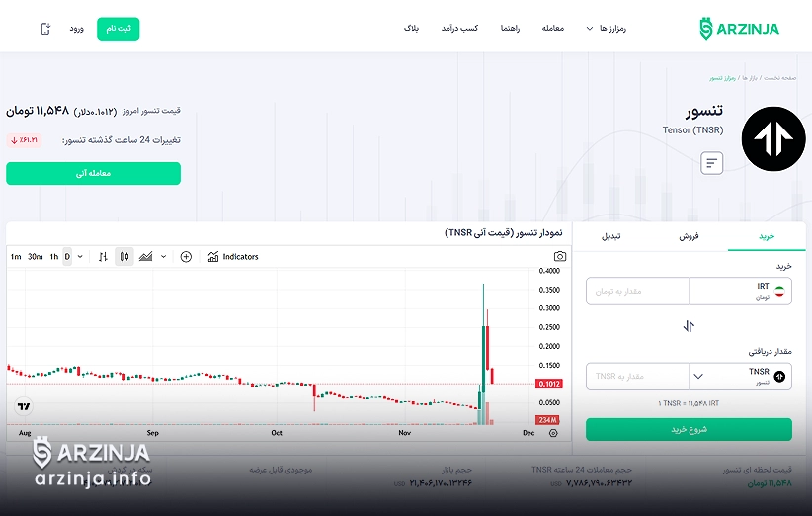Viewport: 812px width, 516px height.
Task: Click the ورود login link
Action: point(77,29)
